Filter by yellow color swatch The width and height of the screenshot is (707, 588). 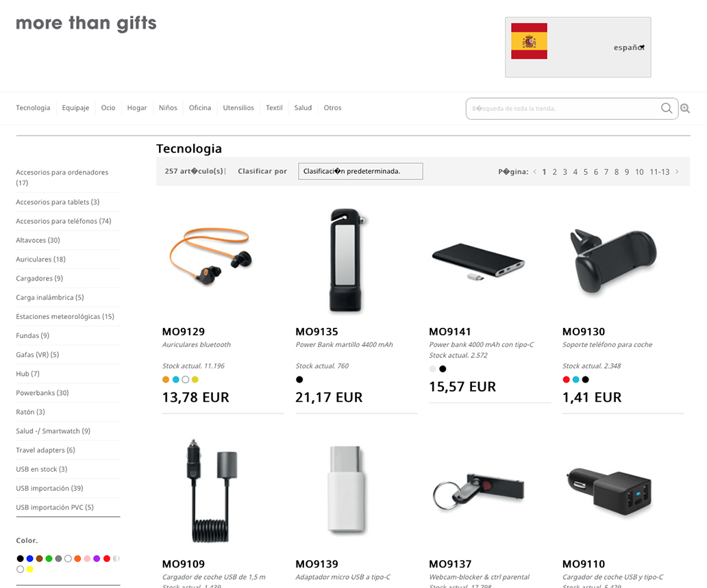[x=29, y=570]
